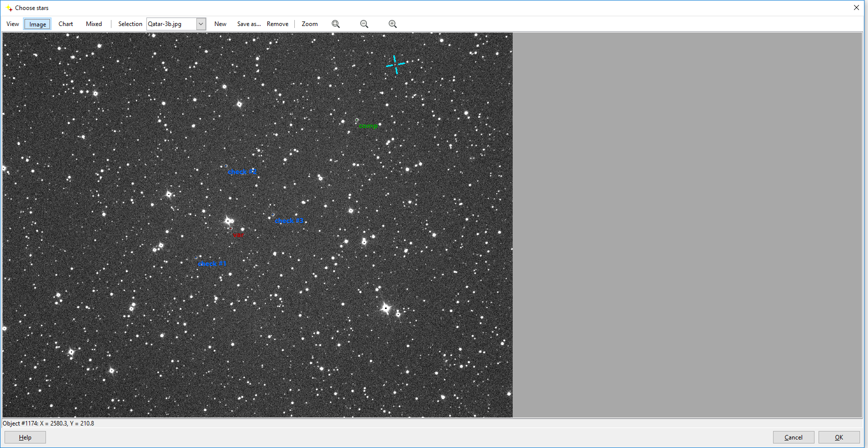This screenshot has width=868, height=448.
Task: Remove the current star selection
Action: point(277,24)
